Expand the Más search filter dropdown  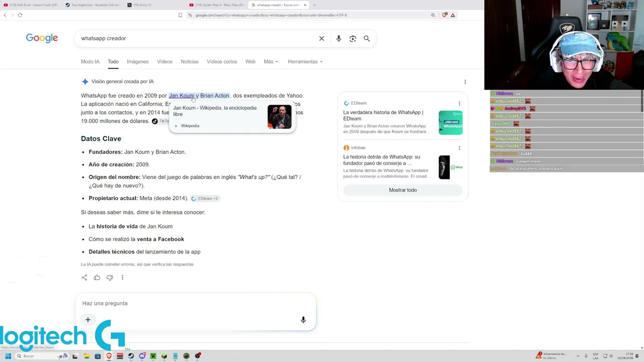click(271, 62)
